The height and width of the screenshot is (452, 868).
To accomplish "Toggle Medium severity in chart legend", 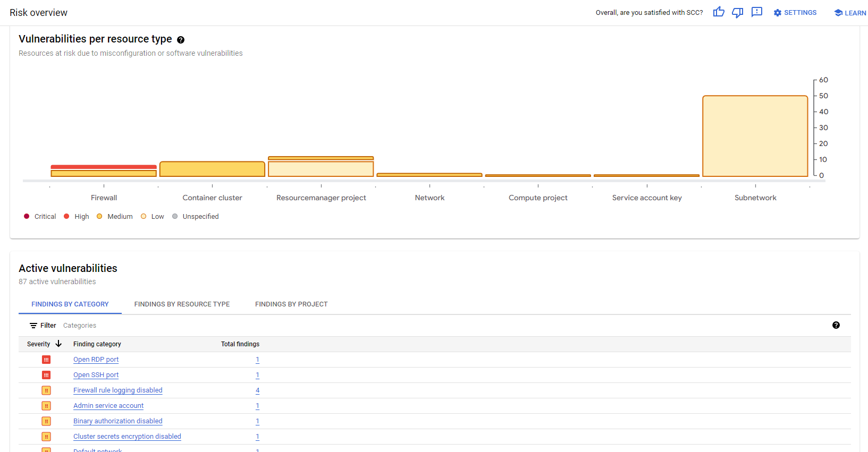I will [99, 216].
